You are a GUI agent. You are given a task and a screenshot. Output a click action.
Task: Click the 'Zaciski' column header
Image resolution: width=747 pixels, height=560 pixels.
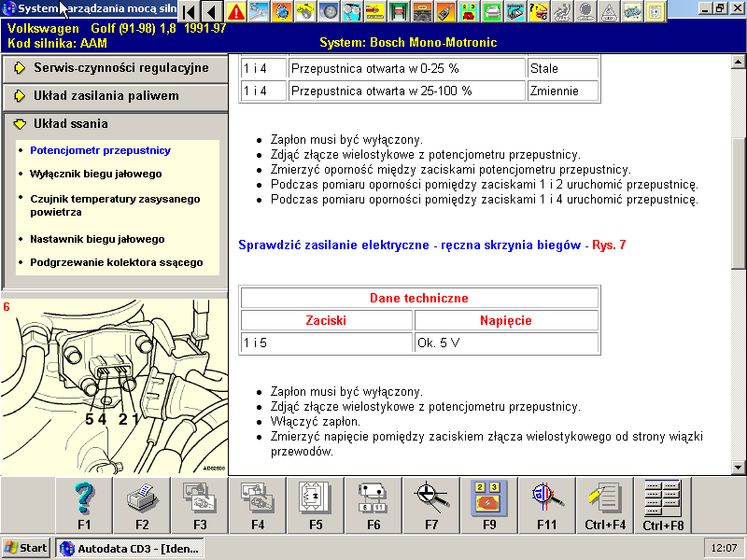pyautogui.click(x=326, y=320)
